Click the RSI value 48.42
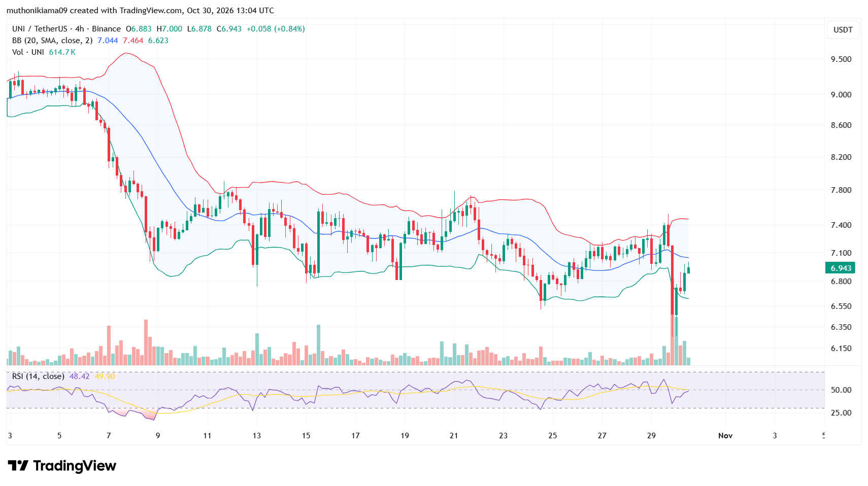 coord(79,376)
